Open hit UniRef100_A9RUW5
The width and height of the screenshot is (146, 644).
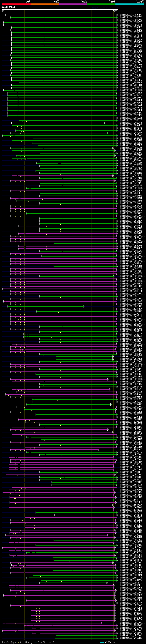(131, 20)
